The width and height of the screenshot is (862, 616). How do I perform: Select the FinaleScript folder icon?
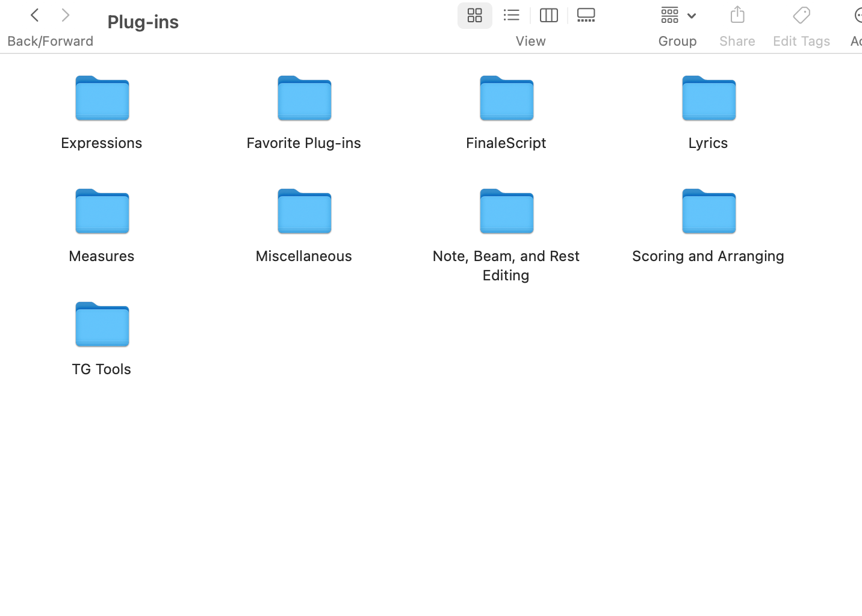pyautogui.click(x=506, y=99)
